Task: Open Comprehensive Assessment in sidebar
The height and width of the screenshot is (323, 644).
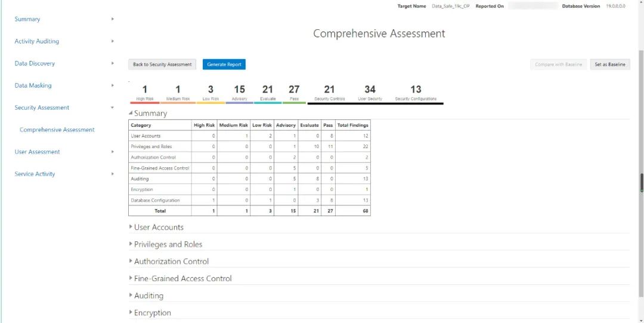Action: 57,130
